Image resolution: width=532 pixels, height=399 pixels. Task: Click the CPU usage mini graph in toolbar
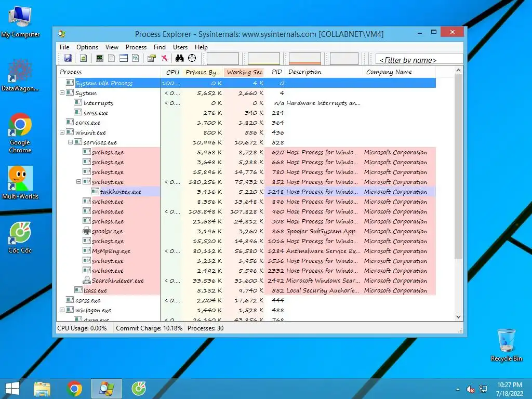point(222,58)
